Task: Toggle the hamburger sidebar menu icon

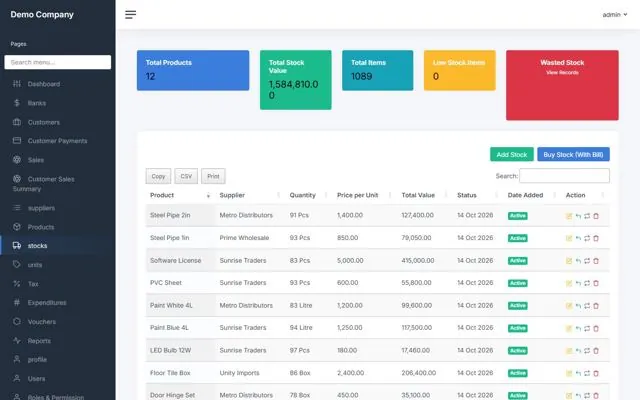Action: tap(131, 15)
